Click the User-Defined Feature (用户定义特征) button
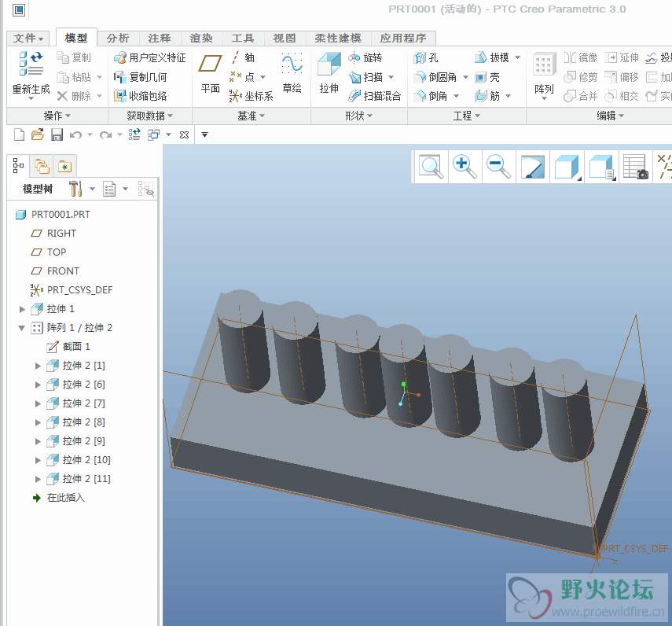 pyautogui.click(x=149, y=57)
